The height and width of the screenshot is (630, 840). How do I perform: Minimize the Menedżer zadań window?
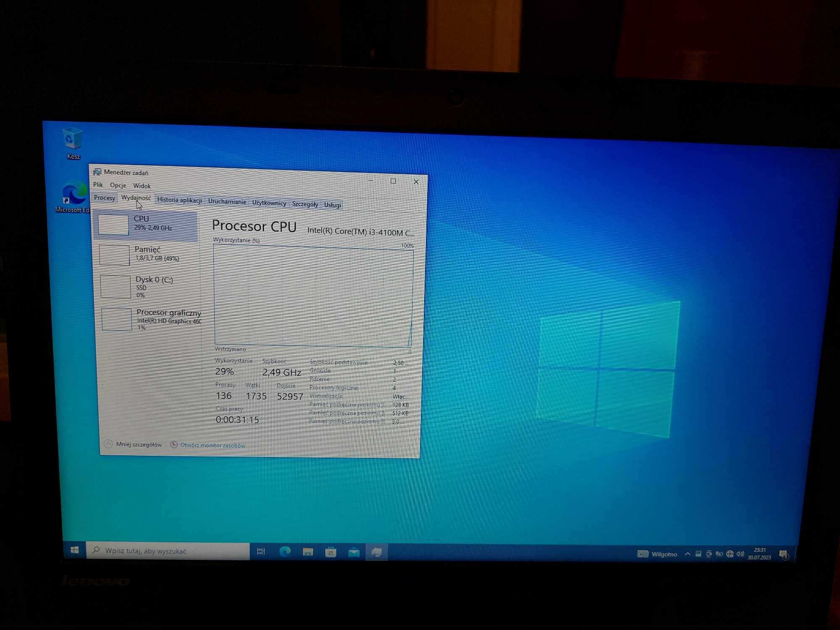pyautogui.click(x=371, y=180)
